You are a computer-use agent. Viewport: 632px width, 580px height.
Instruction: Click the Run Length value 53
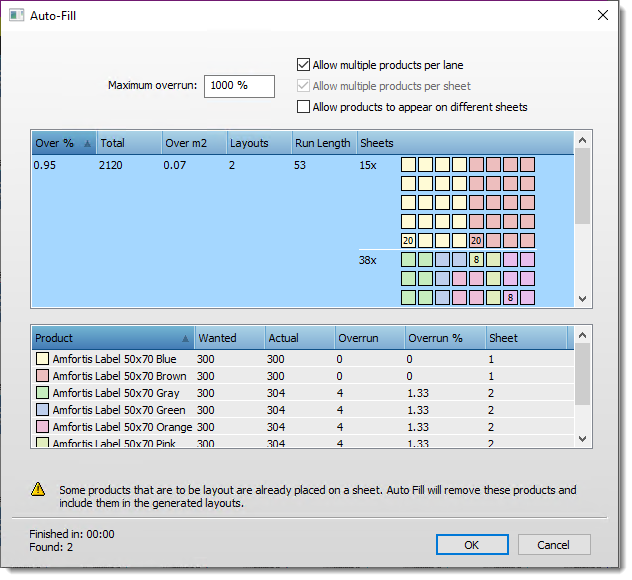coord(300,165)
